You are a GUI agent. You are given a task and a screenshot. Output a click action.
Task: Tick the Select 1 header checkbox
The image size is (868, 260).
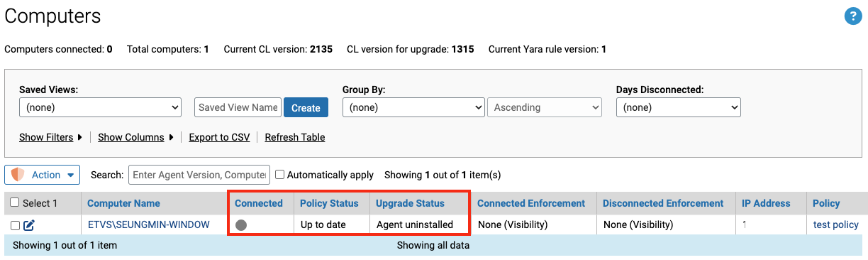click(x=15, y=203)
